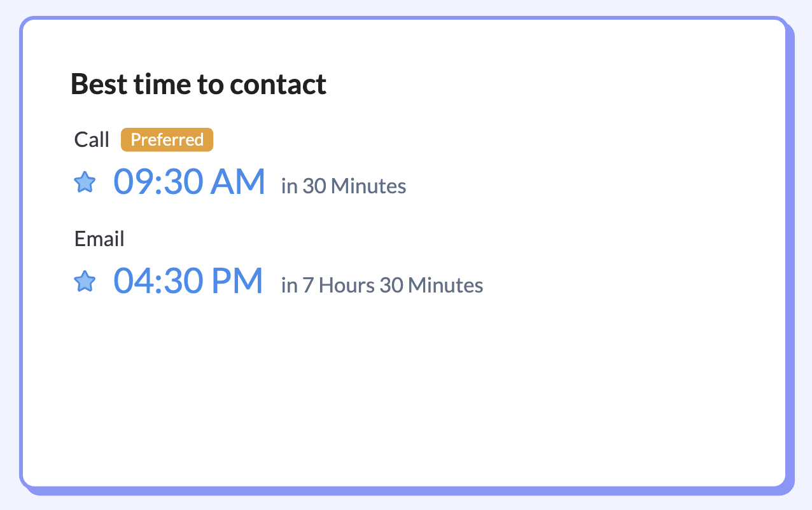Click the "in 30 Minutes" countdown text
This screenshot has width=812, height=510.
tap(344, 186)
